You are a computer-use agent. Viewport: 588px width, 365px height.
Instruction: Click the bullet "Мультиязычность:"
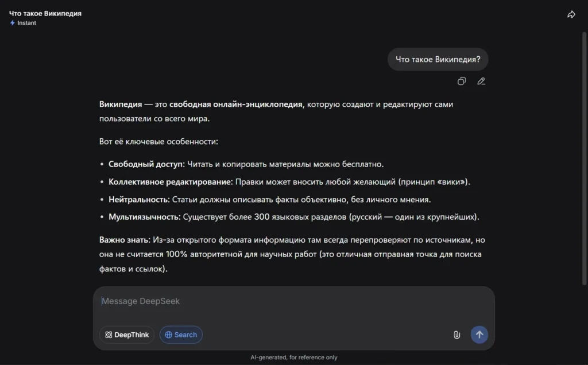click(x=144, y=216)
